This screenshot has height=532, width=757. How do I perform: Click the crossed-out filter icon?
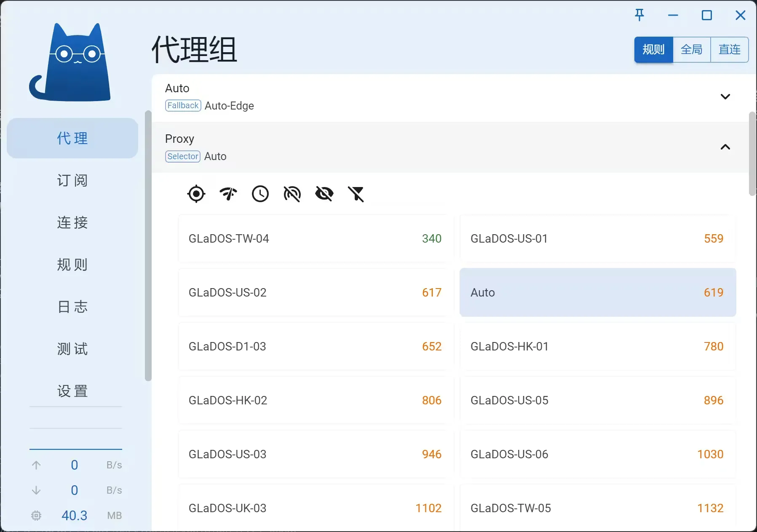click(356, 194)
